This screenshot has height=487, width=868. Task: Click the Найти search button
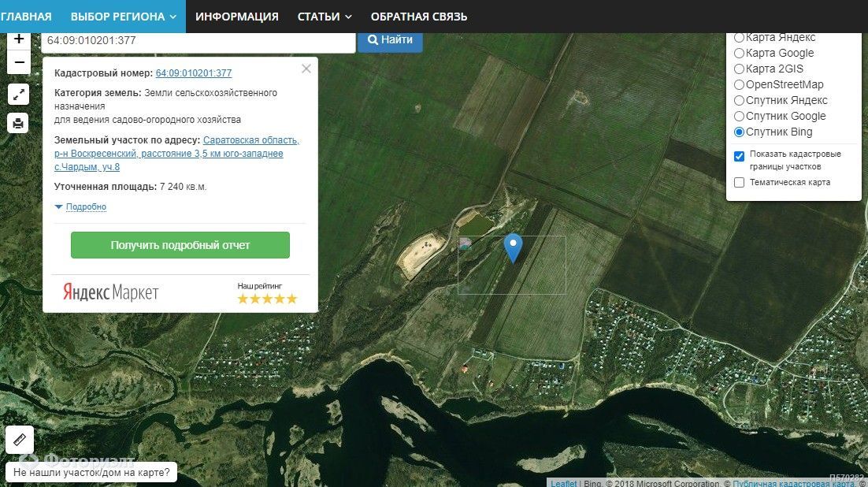coord(390,39)
